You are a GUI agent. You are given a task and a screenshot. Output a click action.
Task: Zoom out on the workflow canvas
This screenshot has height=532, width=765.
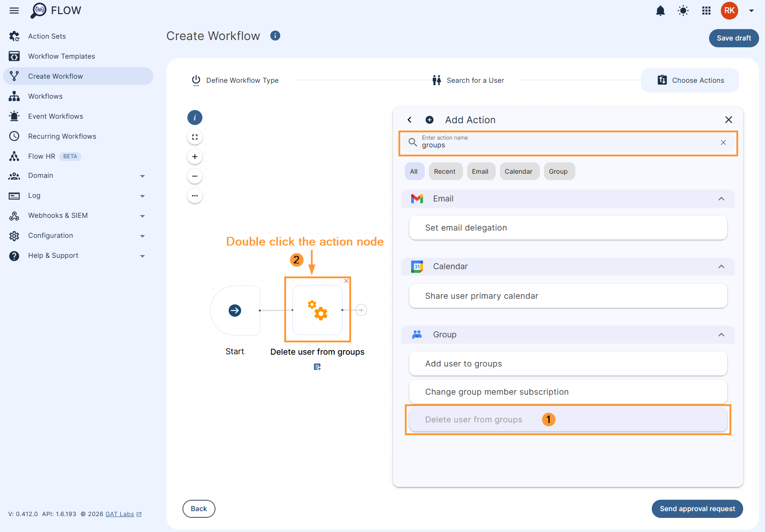(195, 176)
